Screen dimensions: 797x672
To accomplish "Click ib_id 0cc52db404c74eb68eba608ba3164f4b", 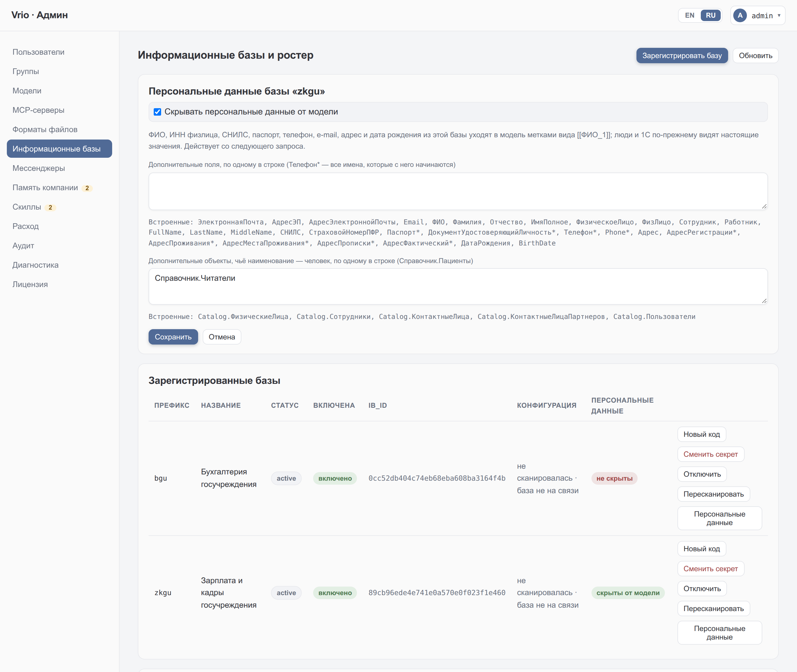I will point(437,478).
